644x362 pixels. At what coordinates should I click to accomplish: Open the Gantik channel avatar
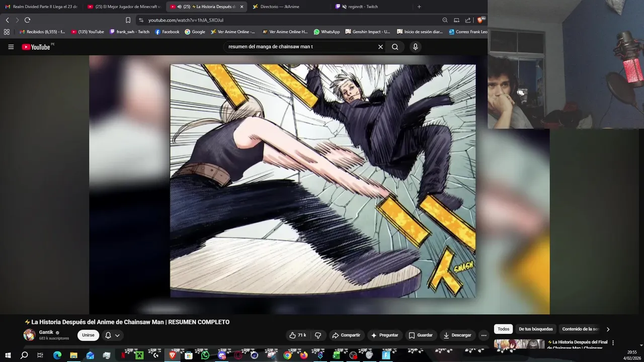tap(30, 335)
